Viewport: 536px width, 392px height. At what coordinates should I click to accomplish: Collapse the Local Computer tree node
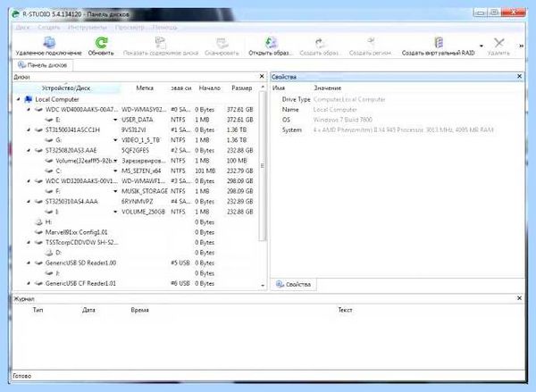[x=19, y=99]
